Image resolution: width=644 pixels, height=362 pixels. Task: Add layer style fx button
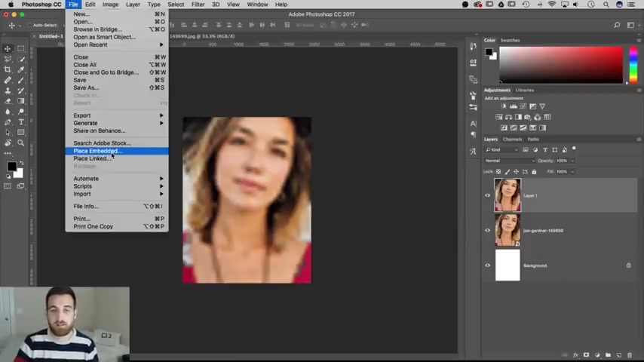click(x=575, y=355)
